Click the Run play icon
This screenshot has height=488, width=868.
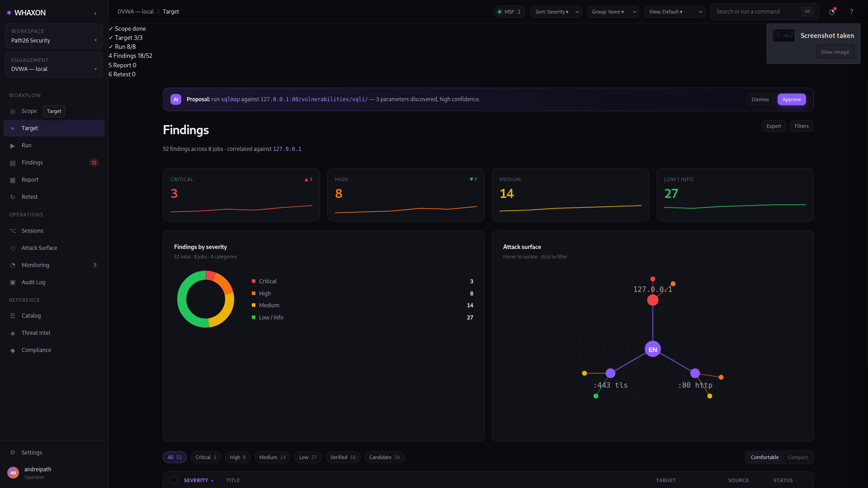click(x=13, y=145)
